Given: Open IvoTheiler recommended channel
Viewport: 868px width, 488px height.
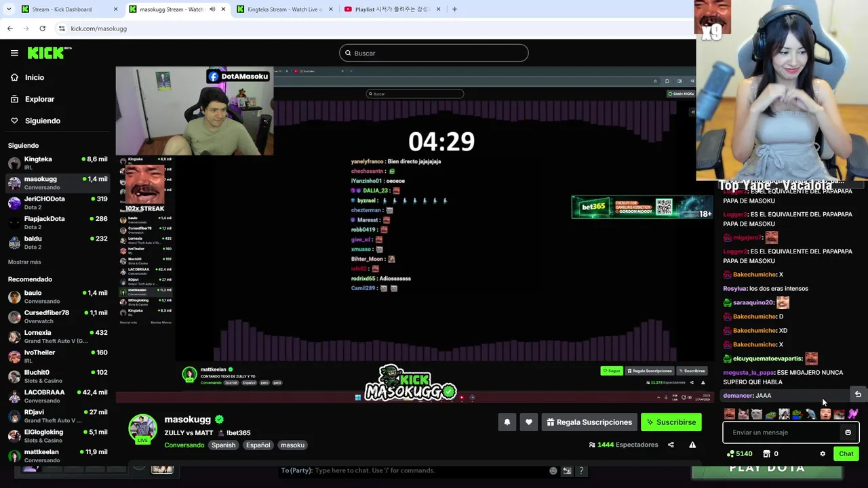Looking at the screenshot, I should click(57, 357).
